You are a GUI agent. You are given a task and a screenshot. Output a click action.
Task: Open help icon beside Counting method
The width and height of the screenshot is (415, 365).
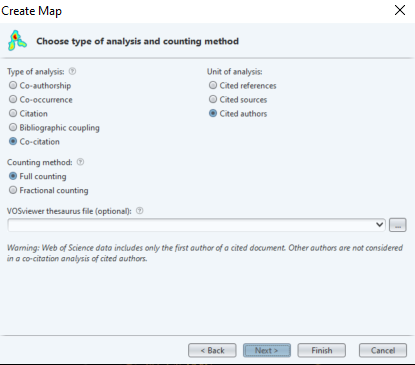click(x=80, y=162)
